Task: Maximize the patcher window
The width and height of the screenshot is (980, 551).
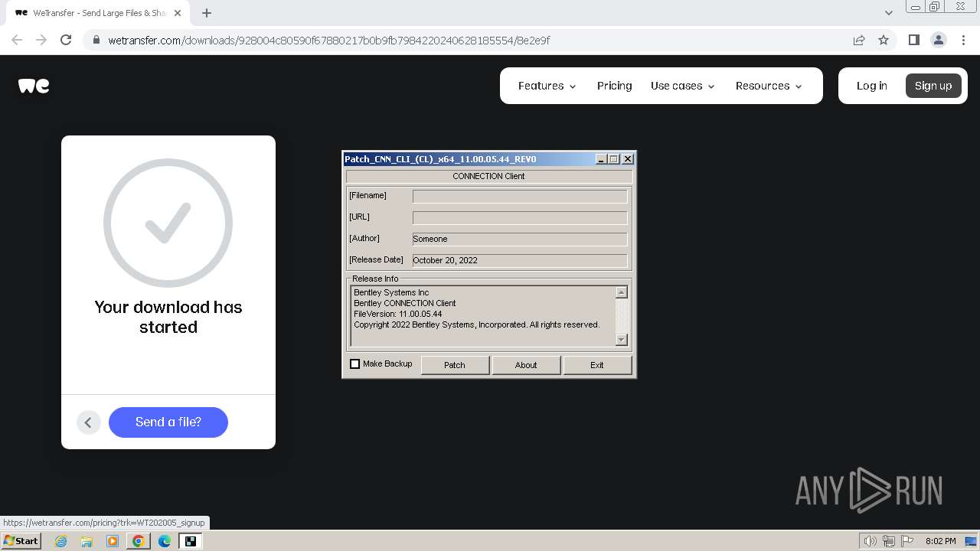Action: (614, 159)
